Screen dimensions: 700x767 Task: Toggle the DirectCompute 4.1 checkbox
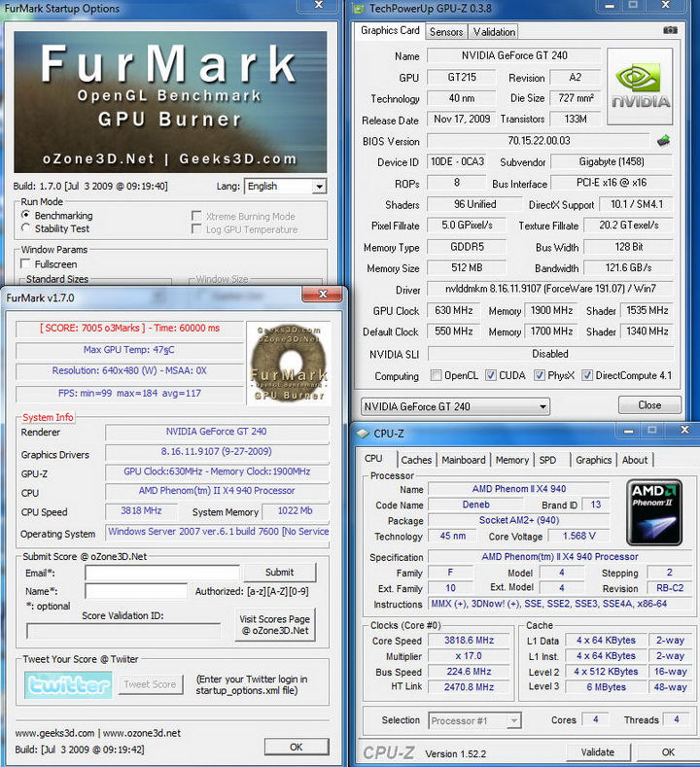pyautogui.click(x=587, y=375)
